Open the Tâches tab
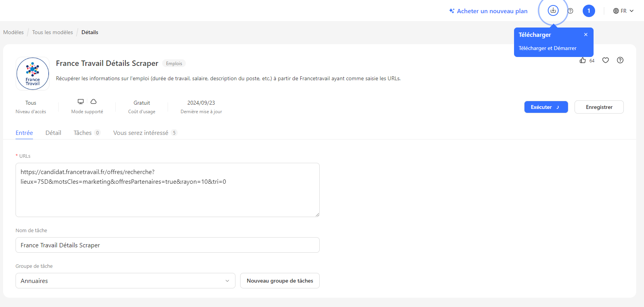 (87, 133)
